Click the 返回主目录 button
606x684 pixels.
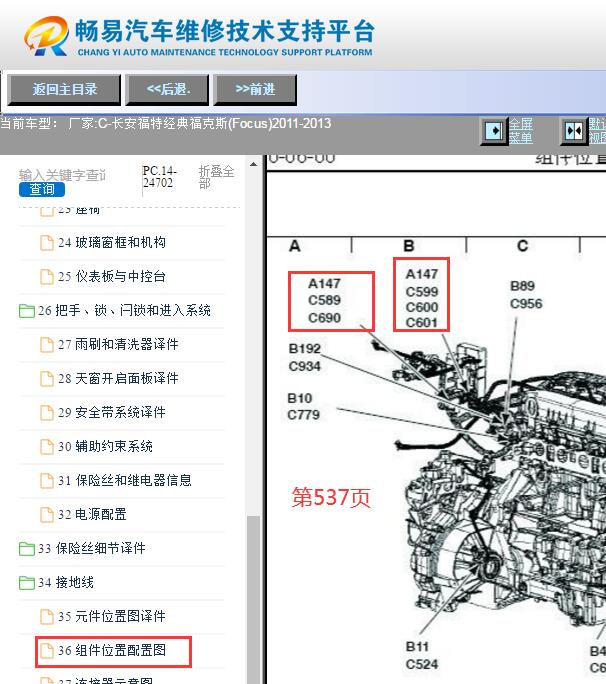64,90
